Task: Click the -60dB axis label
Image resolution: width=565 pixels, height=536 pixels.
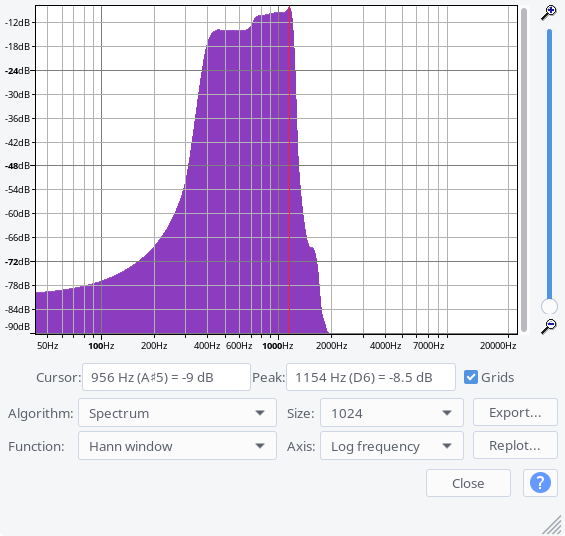Action: tap(17, 214)
